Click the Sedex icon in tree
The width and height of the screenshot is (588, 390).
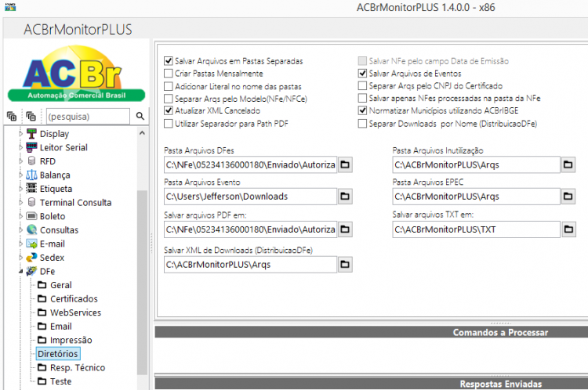click(31, 258)
